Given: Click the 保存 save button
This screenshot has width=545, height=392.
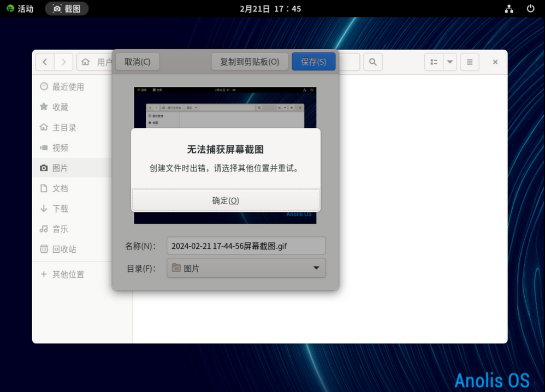Looking at the screenshot, I should click(x=313, y=62).
